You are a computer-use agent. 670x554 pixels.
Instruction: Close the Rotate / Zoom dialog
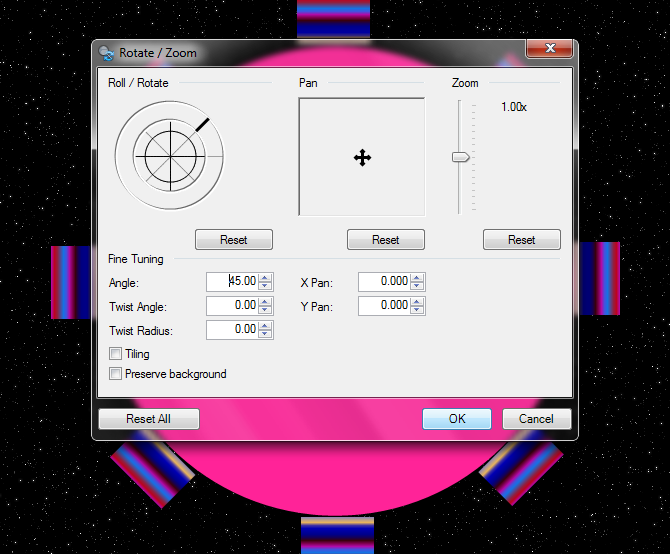click(x=549, y=49)
